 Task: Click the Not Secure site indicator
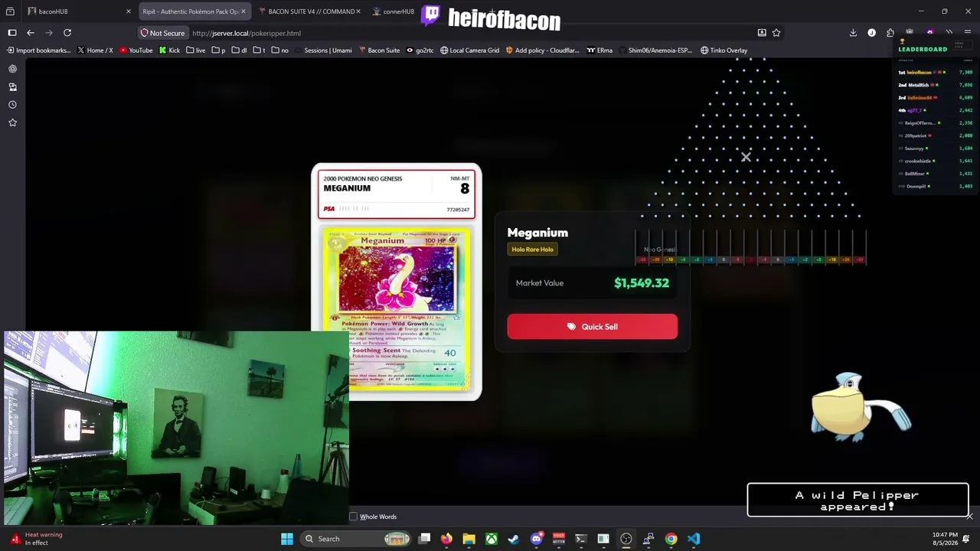point(162,33)
